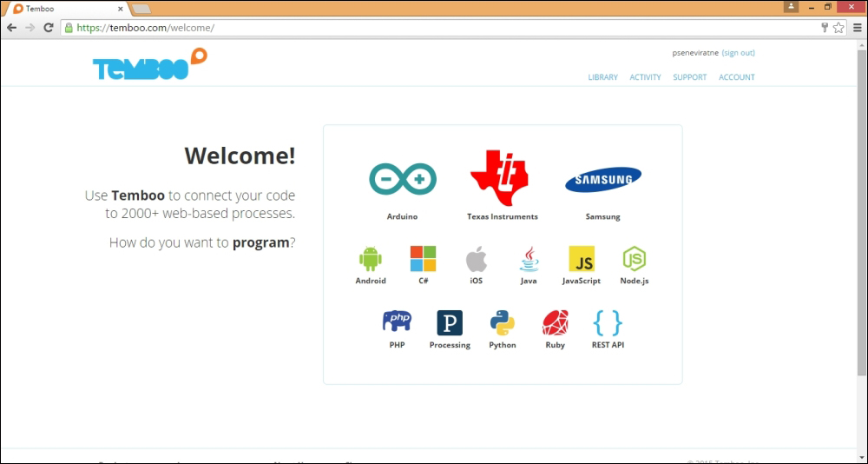Open a new browser tab
The image size is (868, 464).
(x=141, y=10)
